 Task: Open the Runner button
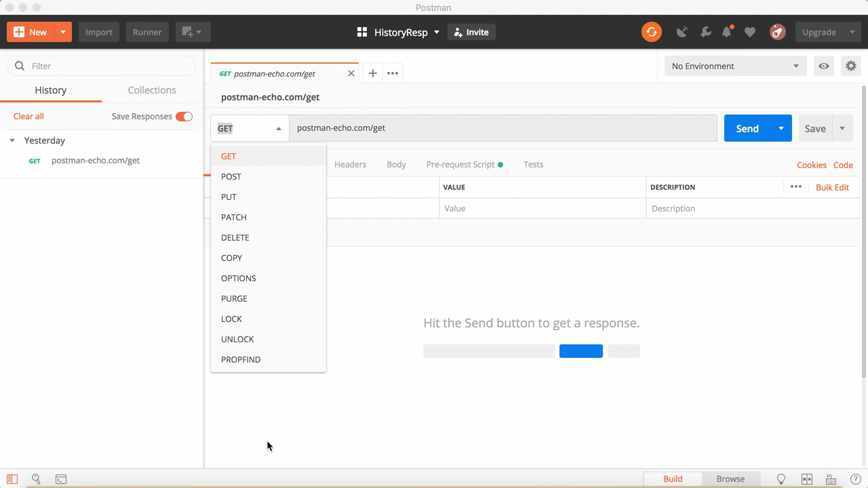click(x=147, y=32)
